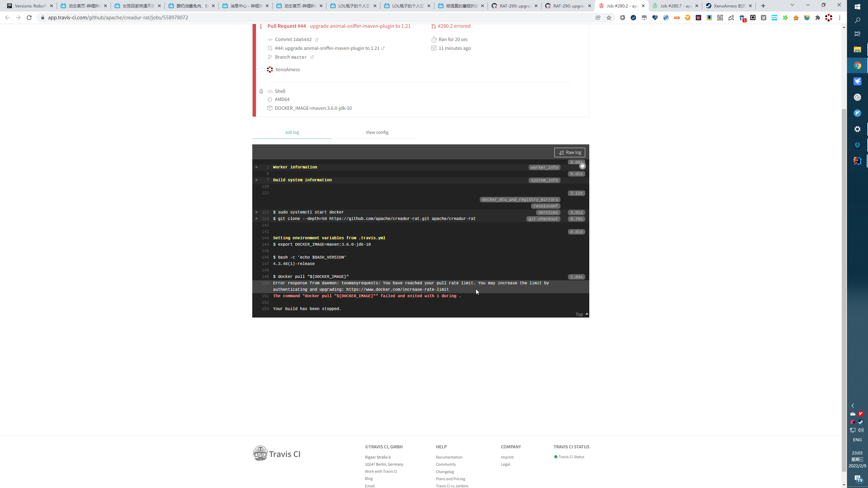Open external link icon next to Commit 1da5442
The image size is (868, 488).
click(x=317, y=40)
